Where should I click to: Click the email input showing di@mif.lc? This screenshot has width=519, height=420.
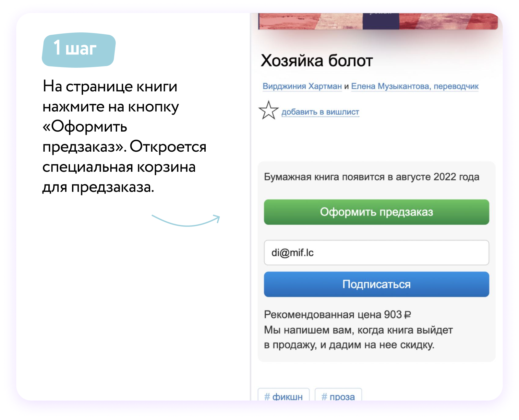376,253
